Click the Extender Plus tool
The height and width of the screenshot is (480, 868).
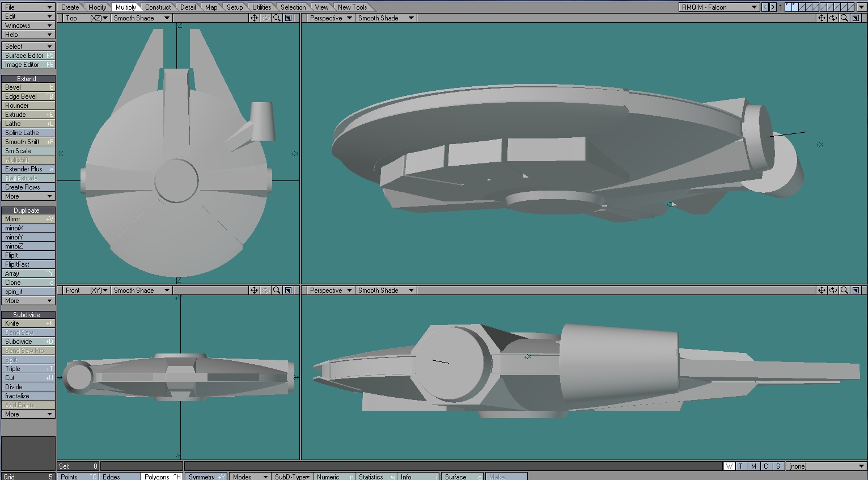tap(28, 169)
